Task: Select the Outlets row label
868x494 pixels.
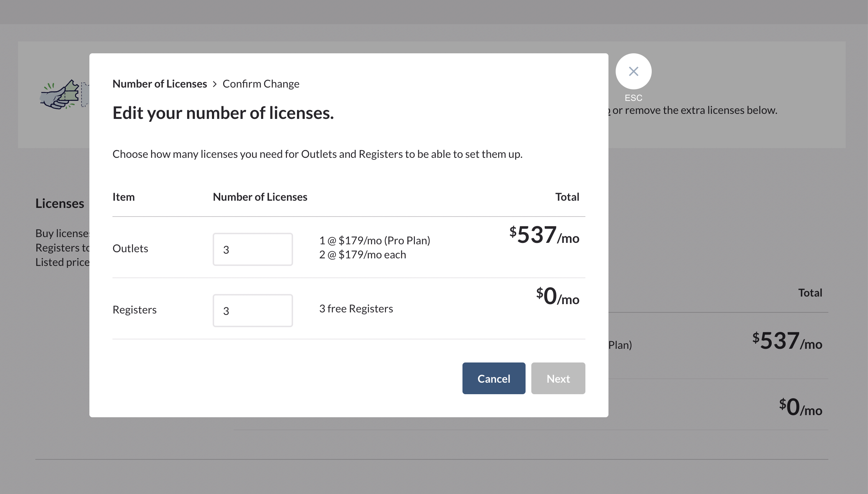Action: pyautogui.click(x=130, y=248)
